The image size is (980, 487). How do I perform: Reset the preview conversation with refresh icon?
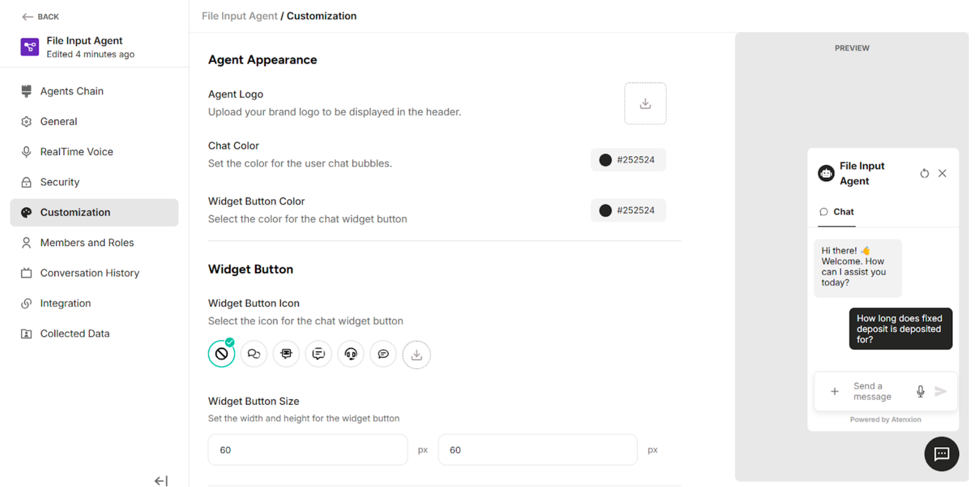point(925,173)
